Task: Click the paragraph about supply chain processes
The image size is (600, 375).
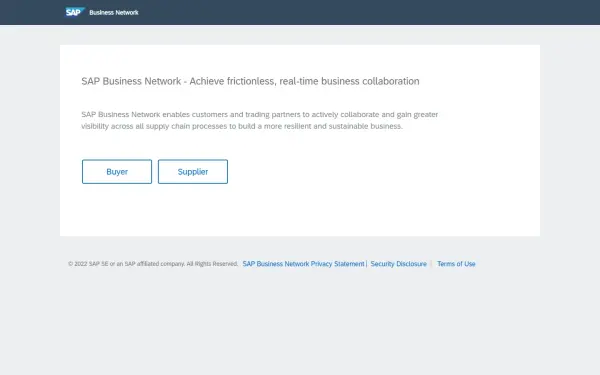Action: (x=259, y=120)
